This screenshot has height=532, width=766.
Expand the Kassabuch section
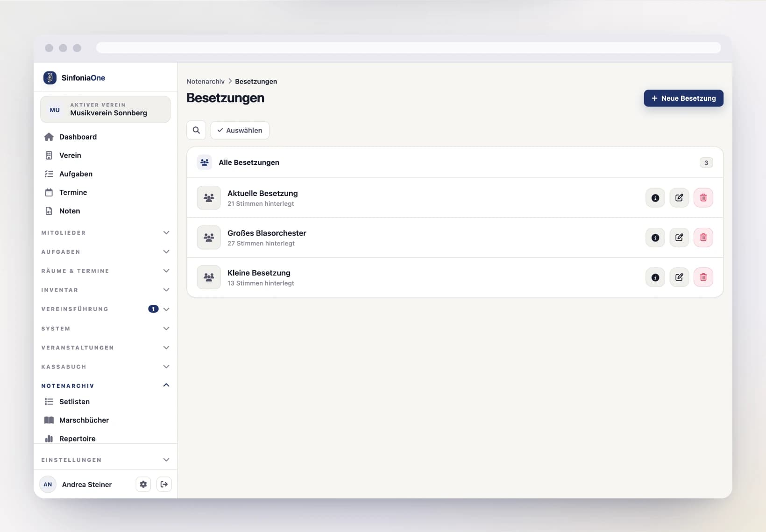click(x=106, y=367)
